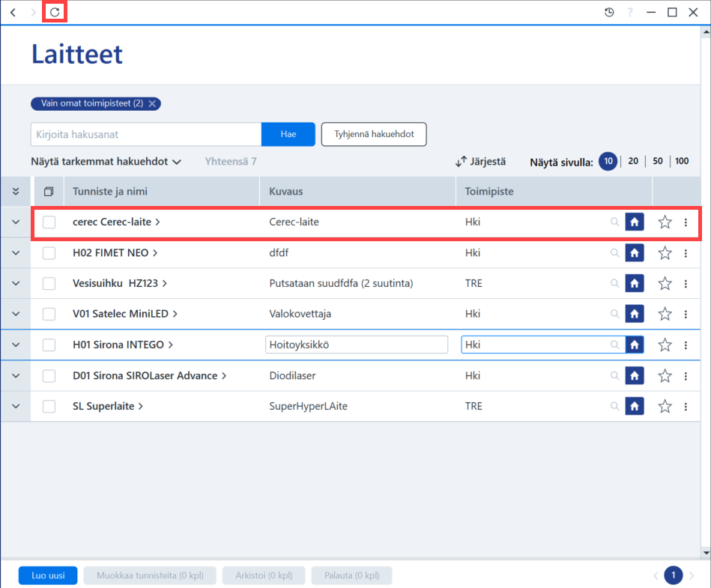711x588 pixels.
Task: Click the Järjestä sort icon
Action: click(461, 161)
